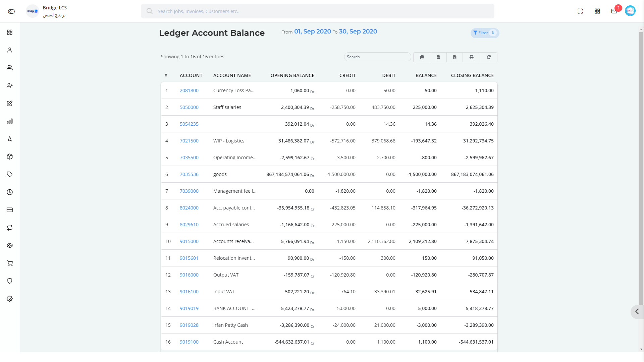The width and height of the screenshot is (644, 362).
Task: Click the refresh/reload icon
Action: point(488,57)
